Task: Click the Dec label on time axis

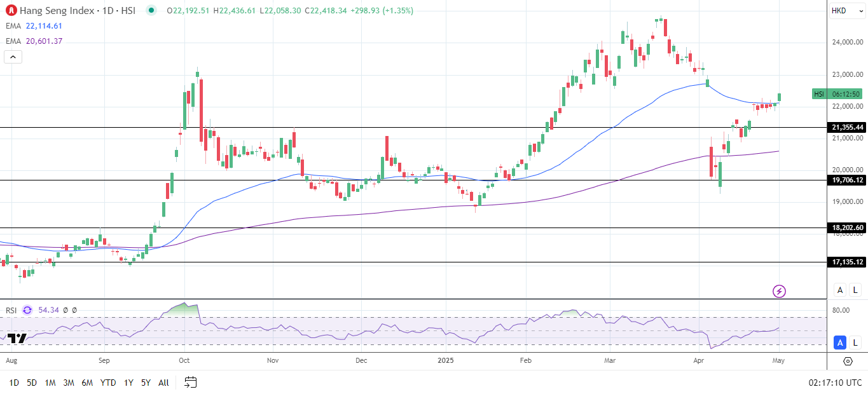Action: 361,360
